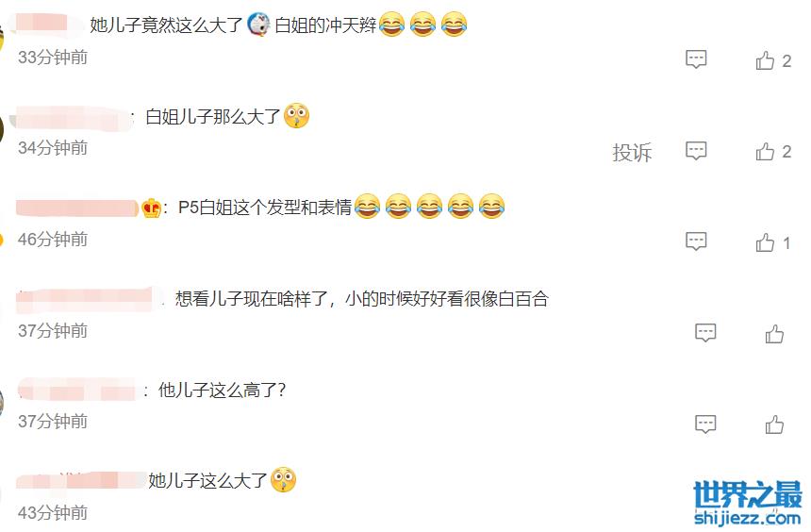Visit the 世界之最 shijiezz.com watermark logo
The height and width of the screenshot is (532, 811).
point(748,503)
